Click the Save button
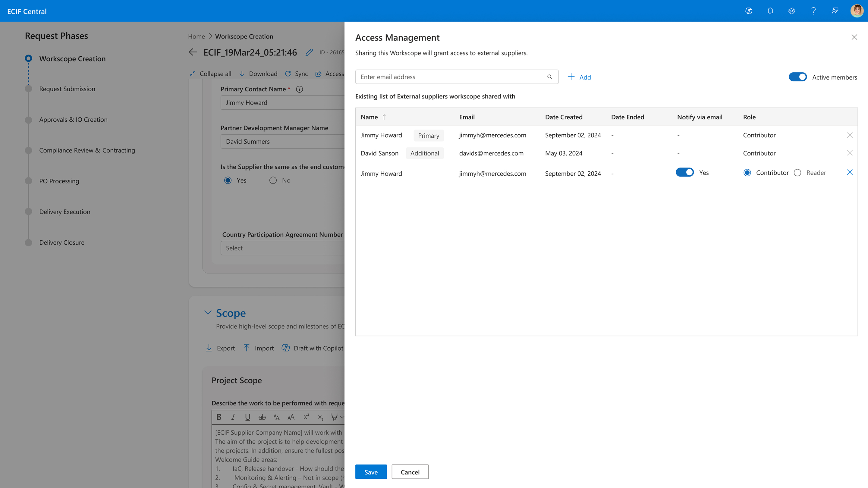The height and width of the screenshot is (488, 868). coord(371,472)
